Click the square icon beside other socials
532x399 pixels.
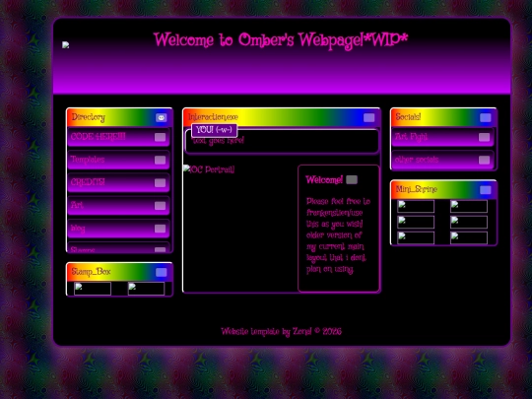click(484, 160)
